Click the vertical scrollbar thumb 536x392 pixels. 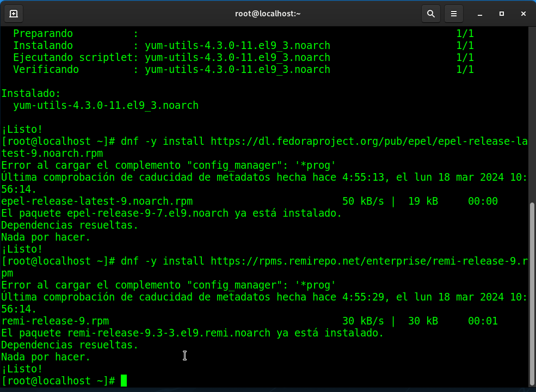point(532,293)
